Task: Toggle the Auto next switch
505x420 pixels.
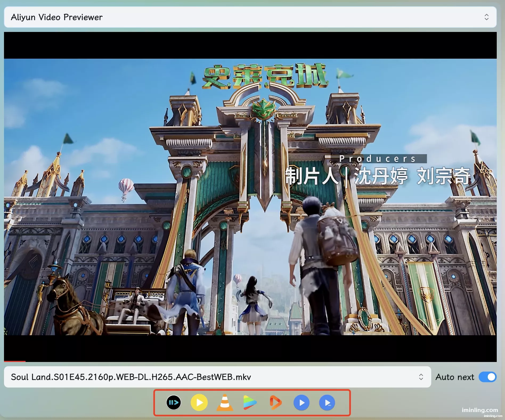Action: [487, 377]
